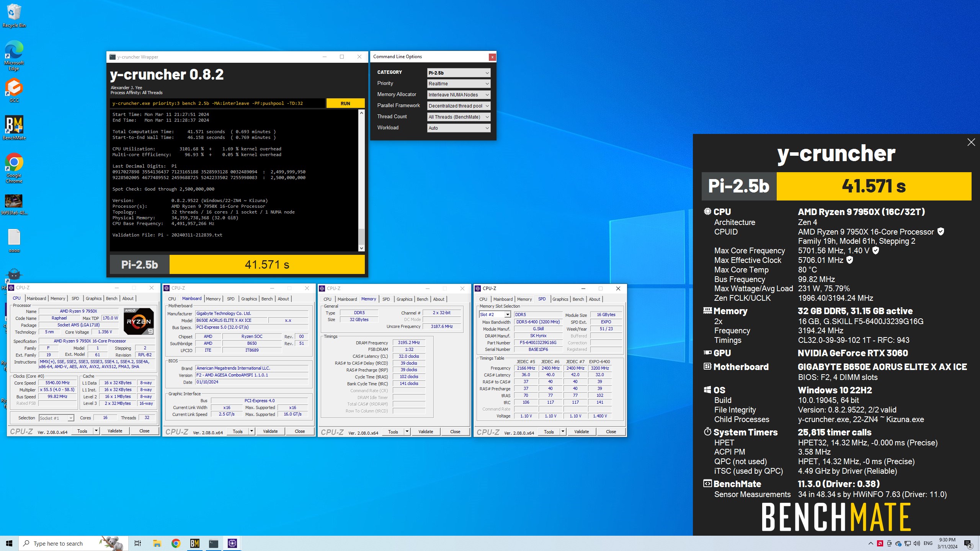Click the Model B650E AORUS ELITE X AX ICE field
The height and width of the screenshot is (551, 980).
(x=230, y=321)
